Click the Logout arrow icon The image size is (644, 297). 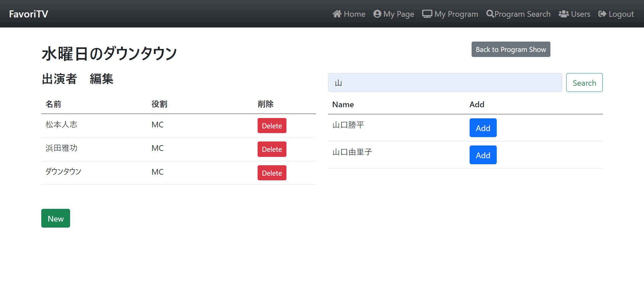tap(602, 14)
